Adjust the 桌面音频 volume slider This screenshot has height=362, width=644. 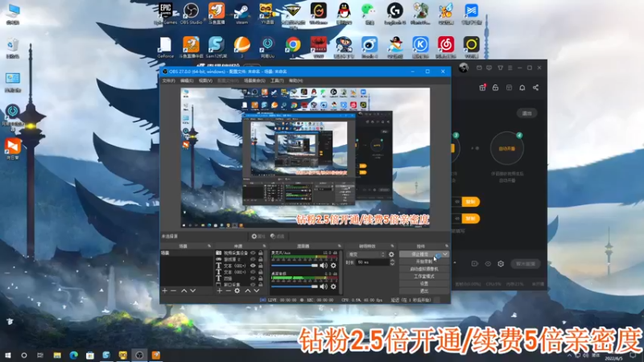pyautogui.click(x=295, y=286)
